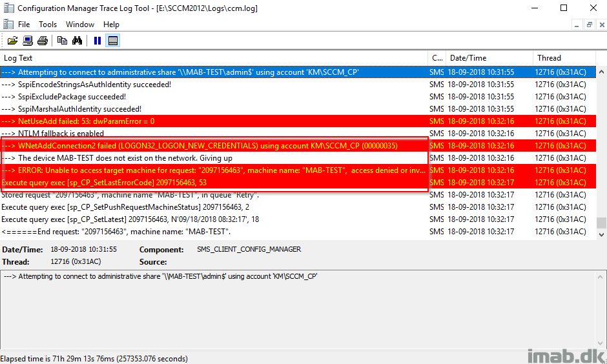Open a log file with folder icon
The width and height of the screenshot is (607, 364).
pyautogui.click(x=13, y=41)
